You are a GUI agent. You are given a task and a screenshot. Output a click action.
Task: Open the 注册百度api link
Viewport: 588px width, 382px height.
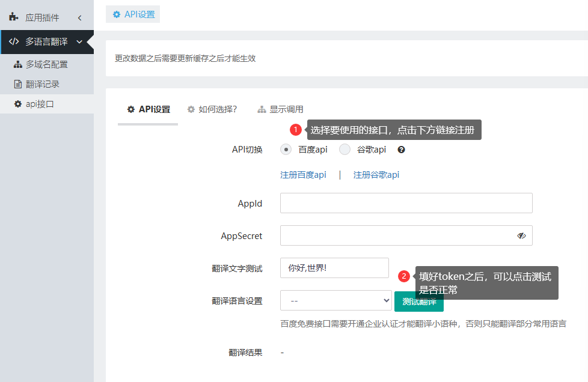303,175
